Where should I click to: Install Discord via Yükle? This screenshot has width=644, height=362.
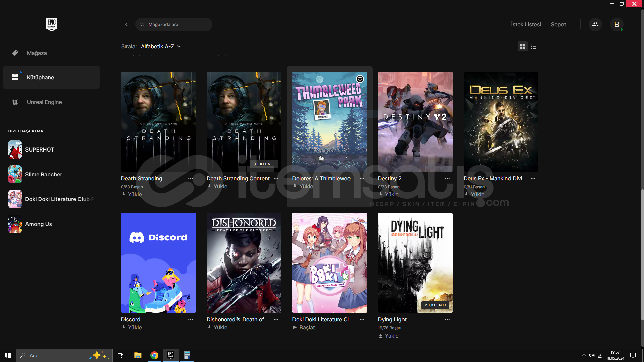pyautogui.click(x=131, y=327)
